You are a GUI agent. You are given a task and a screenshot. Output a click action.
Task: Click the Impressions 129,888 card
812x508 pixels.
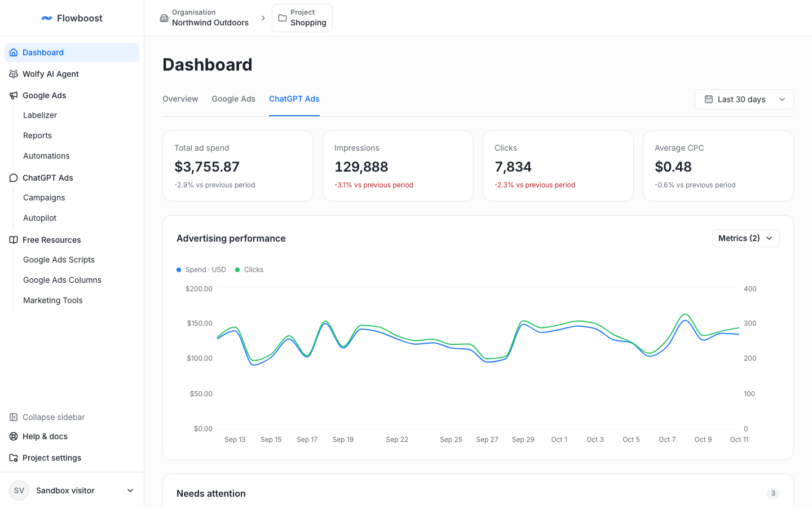click(x=398, y=166)
